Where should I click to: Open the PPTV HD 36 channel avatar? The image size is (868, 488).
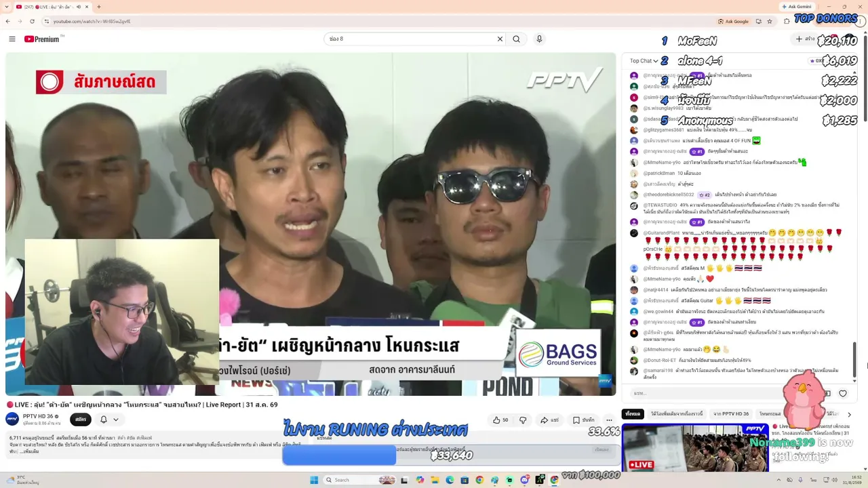[x=12, y=419]
